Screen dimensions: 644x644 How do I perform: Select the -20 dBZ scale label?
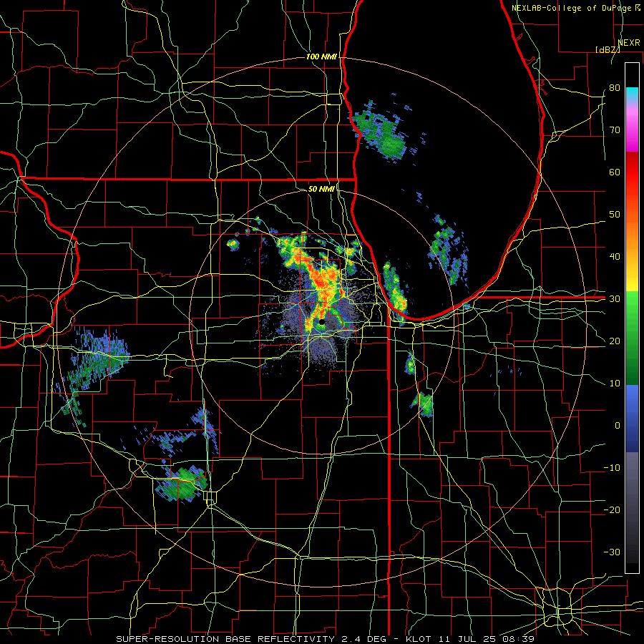point(612,509)
